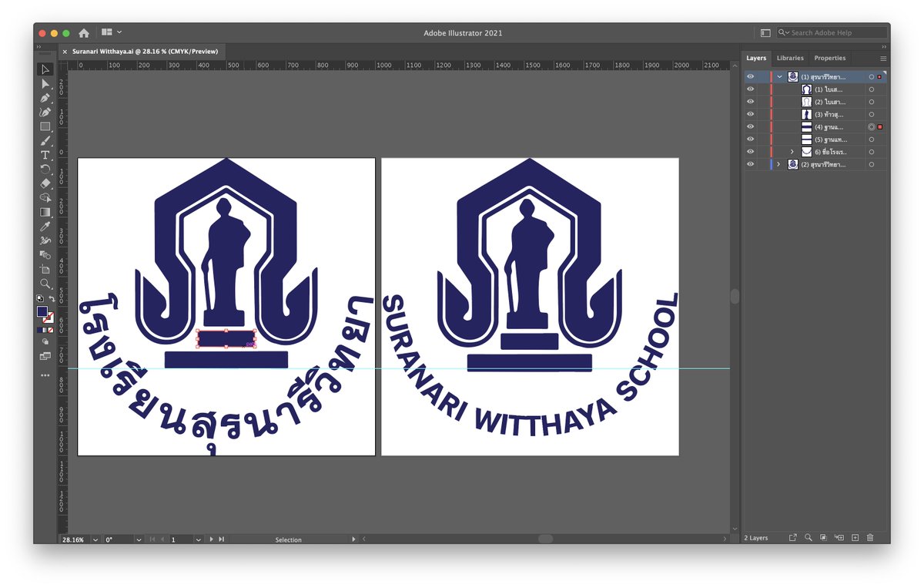
Task: Select the Rectangle tool
Action: coord(45,126)
